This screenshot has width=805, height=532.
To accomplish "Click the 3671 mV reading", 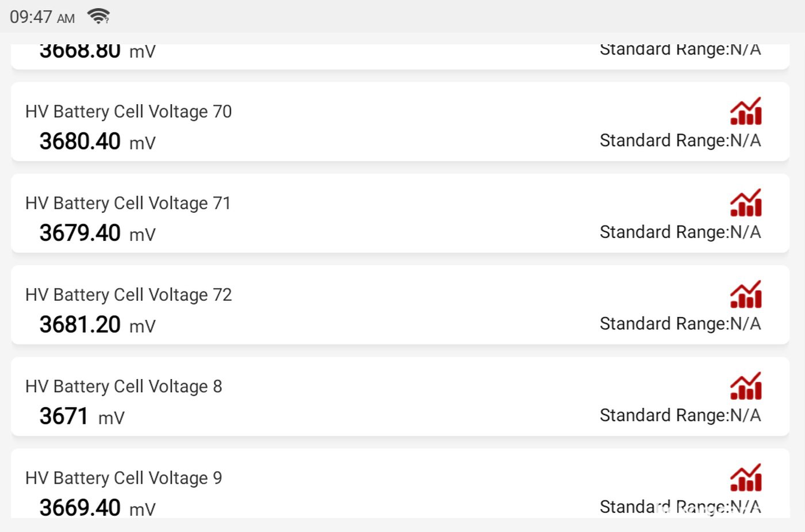I will 82,416.
